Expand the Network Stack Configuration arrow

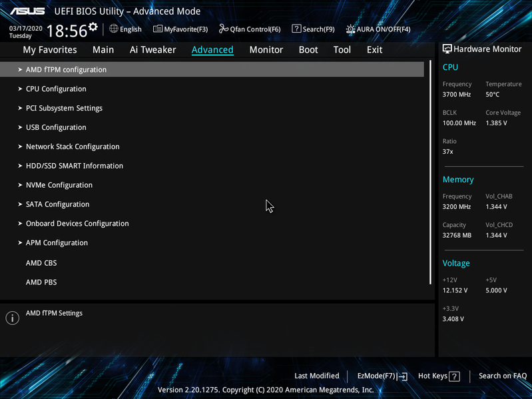tap(20, 147)
